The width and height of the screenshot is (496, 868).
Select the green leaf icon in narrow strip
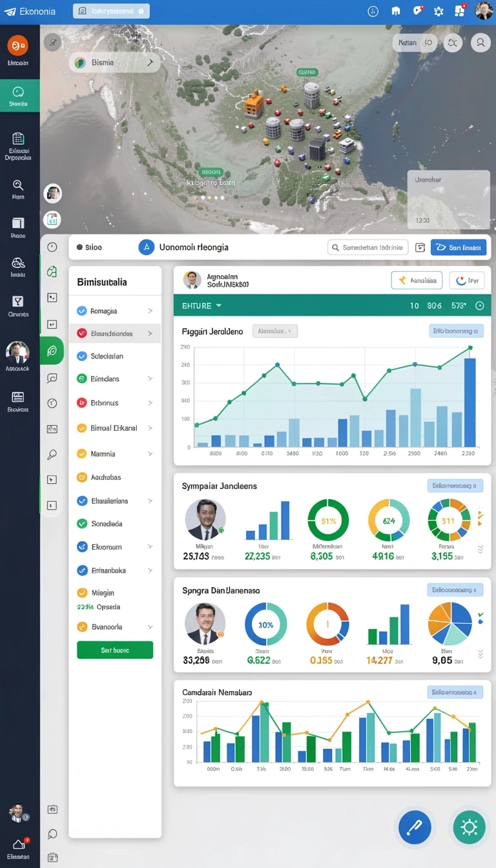52,351
